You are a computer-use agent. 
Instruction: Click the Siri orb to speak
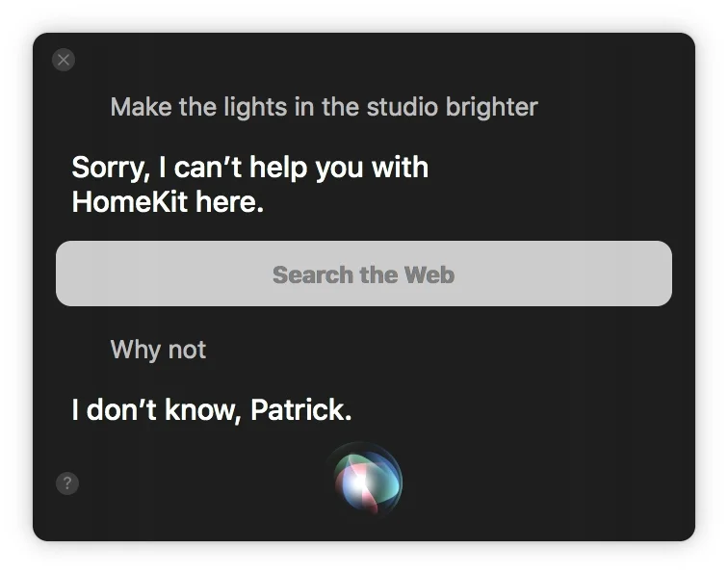click(x=366, y=481)
